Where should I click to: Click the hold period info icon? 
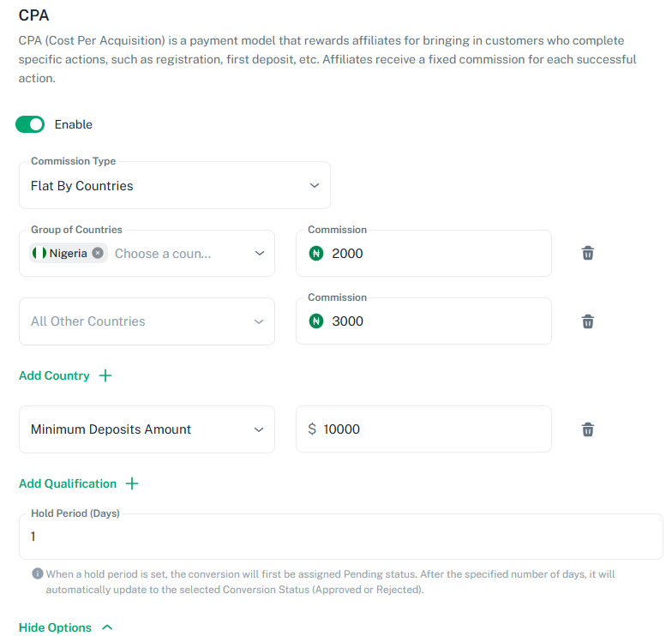(38, 574)
